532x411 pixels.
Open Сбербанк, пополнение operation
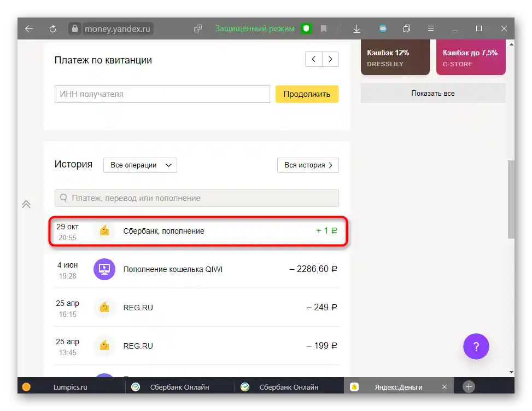[198, 231]
